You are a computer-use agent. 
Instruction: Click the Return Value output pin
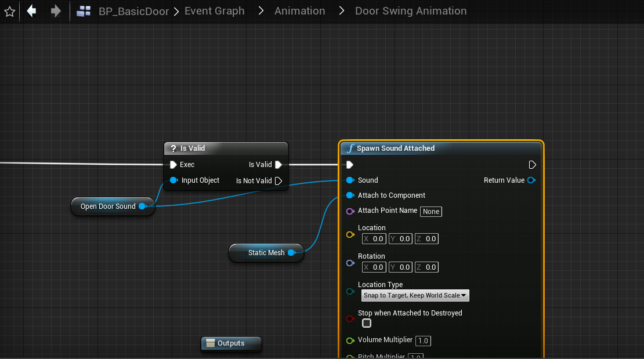tap(531, 180)
